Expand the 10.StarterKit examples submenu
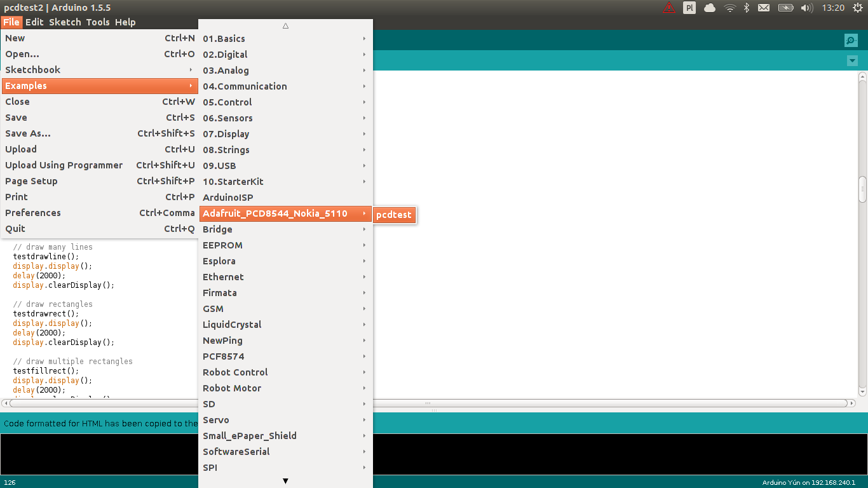The height and width of the screenshot is (488, 868). pyautogui.click(x=285, y=182)
